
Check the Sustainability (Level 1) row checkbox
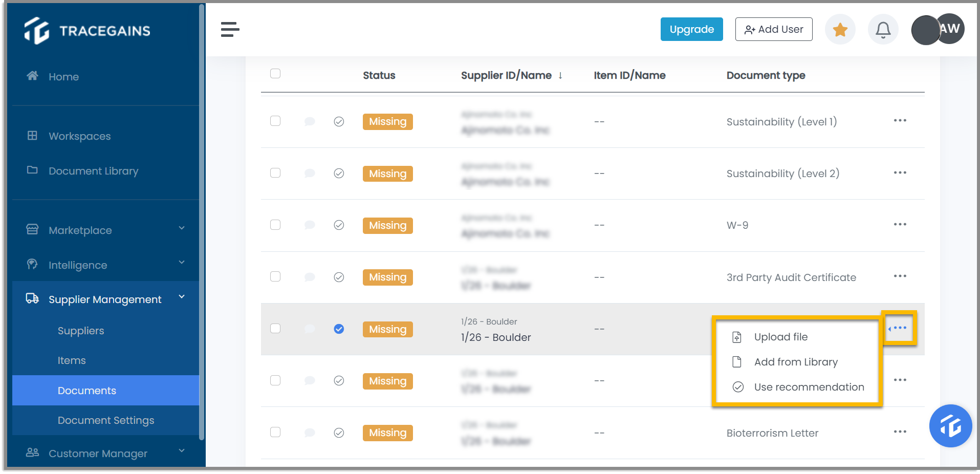pos(275,121)
